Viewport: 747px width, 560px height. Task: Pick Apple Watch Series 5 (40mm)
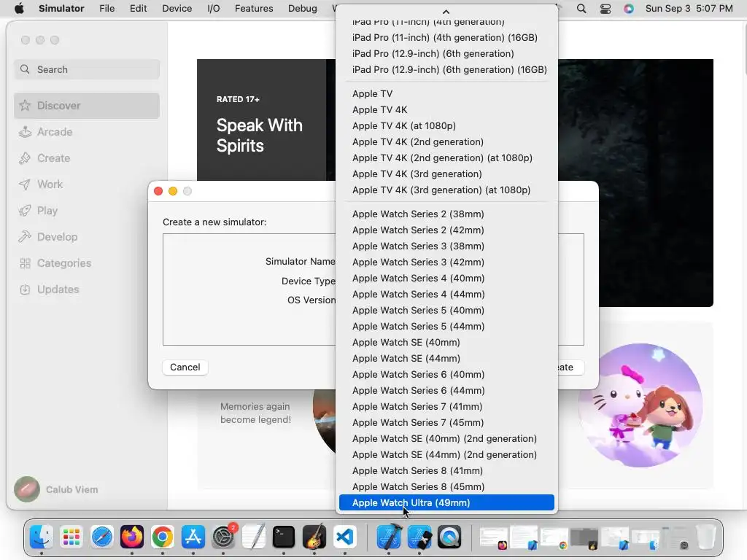(446, 310)
